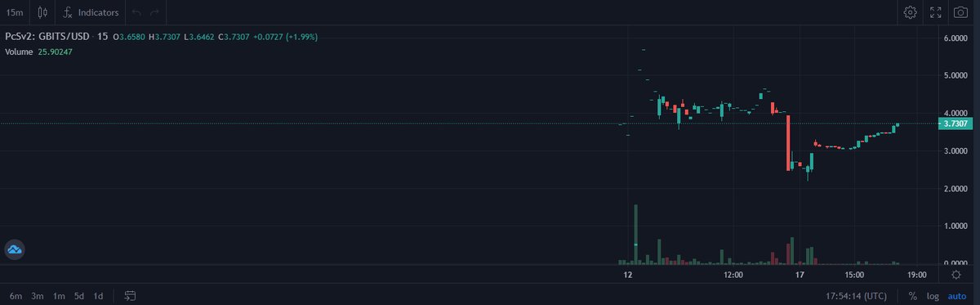980x305 pixels.
Task: Open the 15m timeframe selector
Action: (x=15, y=12)
